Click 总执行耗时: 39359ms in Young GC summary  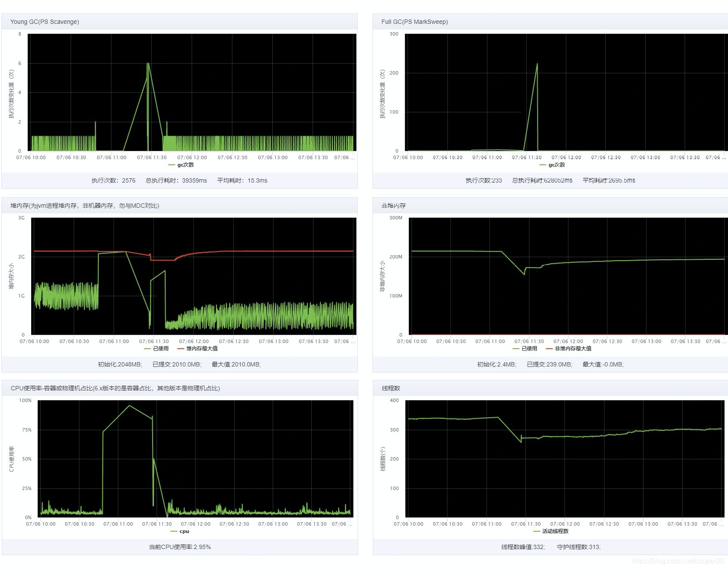(176, 180)
